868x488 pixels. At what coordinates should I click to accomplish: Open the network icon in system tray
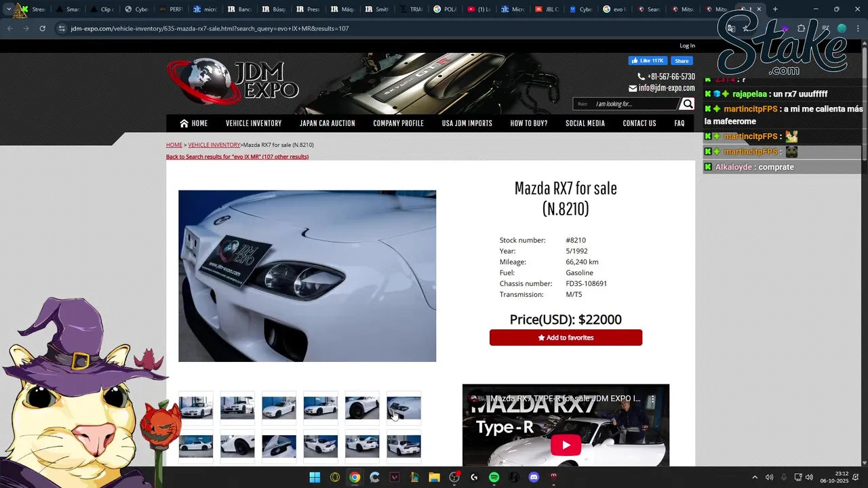pyautogui.click(x=798, y=477)
